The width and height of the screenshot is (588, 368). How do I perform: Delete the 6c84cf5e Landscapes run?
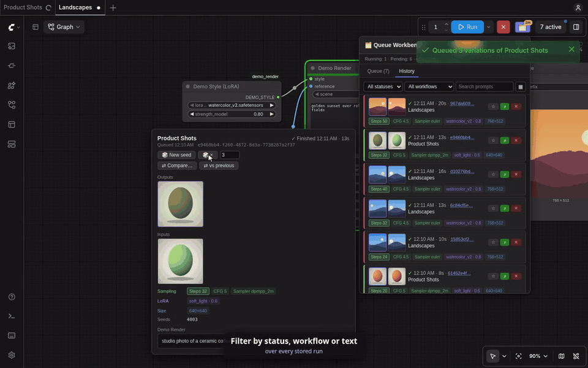point(516,209)
